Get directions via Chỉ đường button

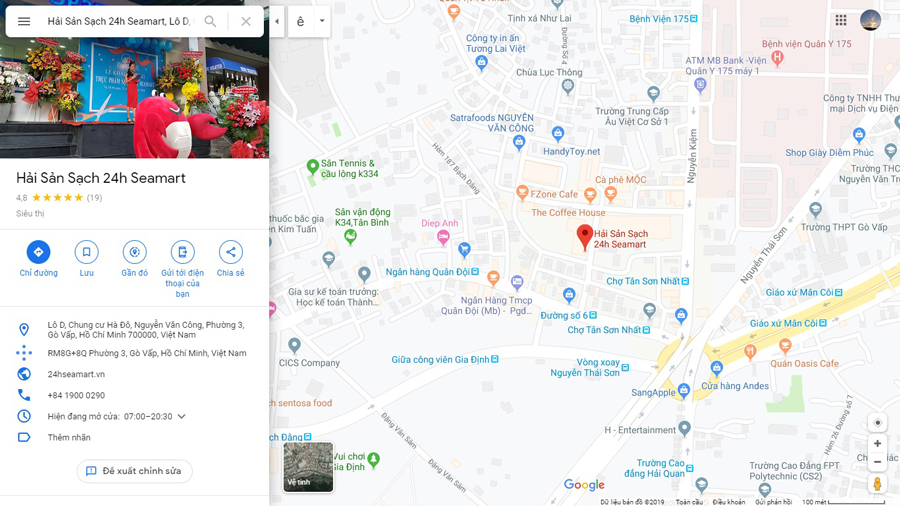(38, 252)
